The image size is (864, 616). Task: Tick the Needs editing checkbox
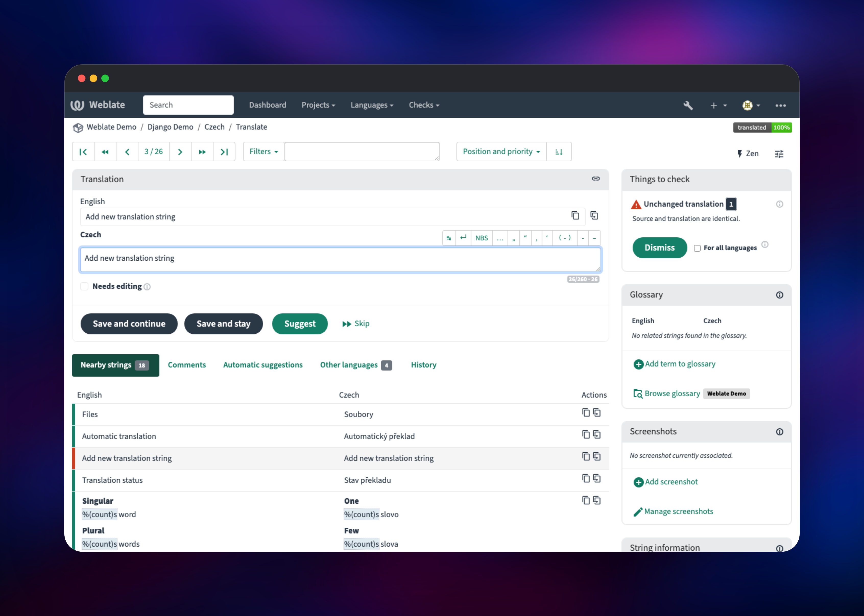pyautogui.click(x=84, y=286)
